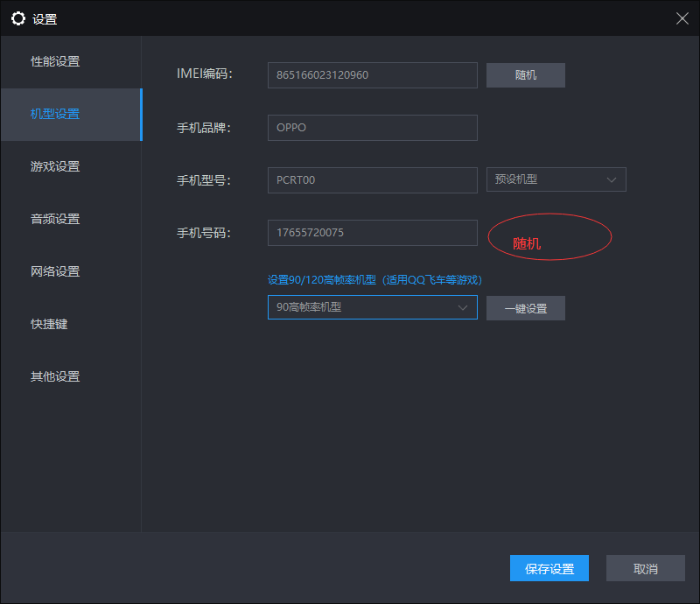Open 其他设置 in left menu
Screen dimensions: 700x604
(55, 376)
